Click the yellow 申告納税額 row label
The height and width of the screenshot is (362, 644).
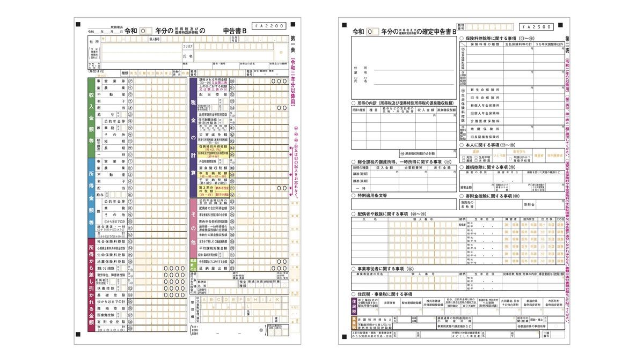(x=213, y=174)
